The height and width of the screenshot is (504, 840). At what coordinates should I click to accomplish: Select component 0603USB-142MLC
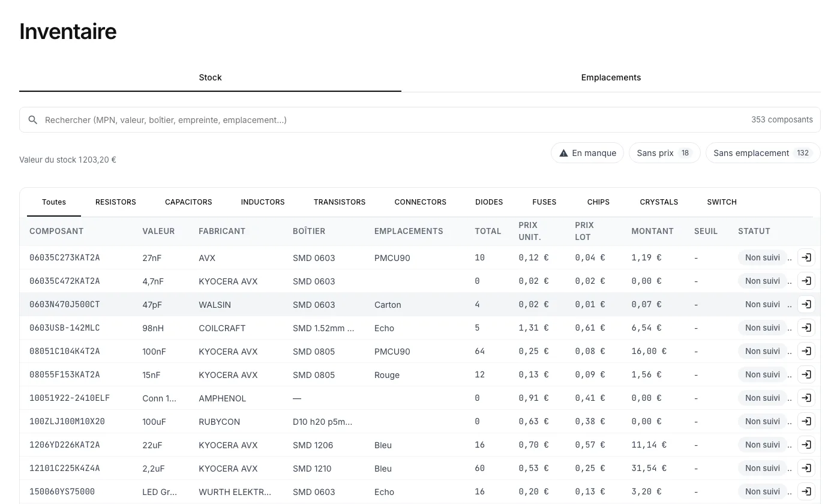click(x=65, y=328)
